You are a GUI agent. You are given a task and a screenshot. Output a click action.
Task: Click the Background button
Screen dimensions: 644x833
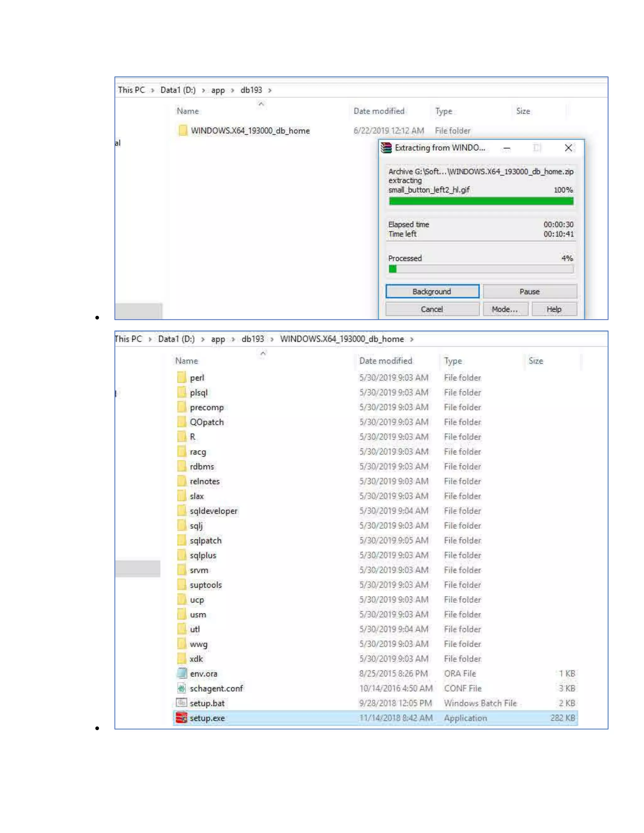432,291
